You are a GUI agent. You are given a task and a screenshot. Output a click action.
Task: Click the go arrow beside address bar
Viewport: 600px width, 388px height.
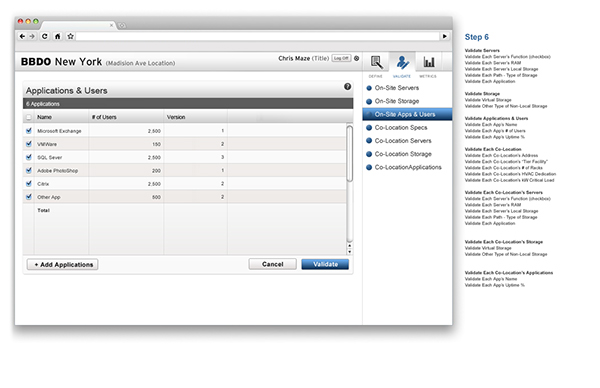pyautogui.click(x=445, y=36)
